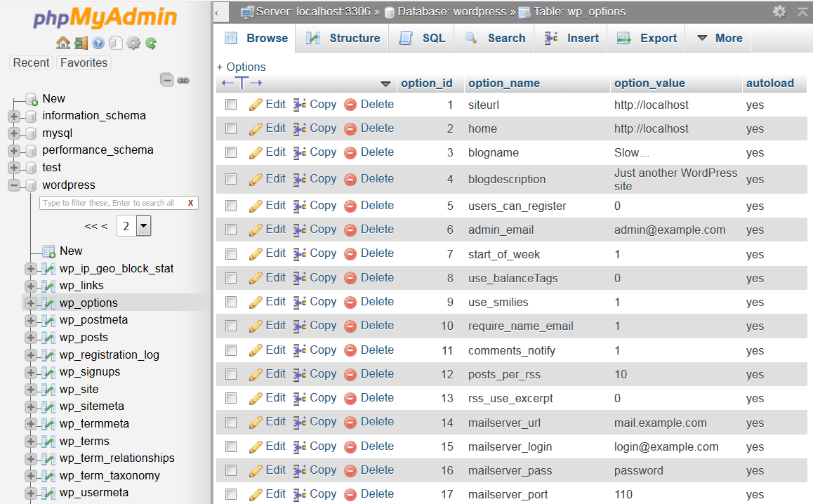Switch to the Structure tab
Viewport: 813px width, 504px height.
coord(343,39)
